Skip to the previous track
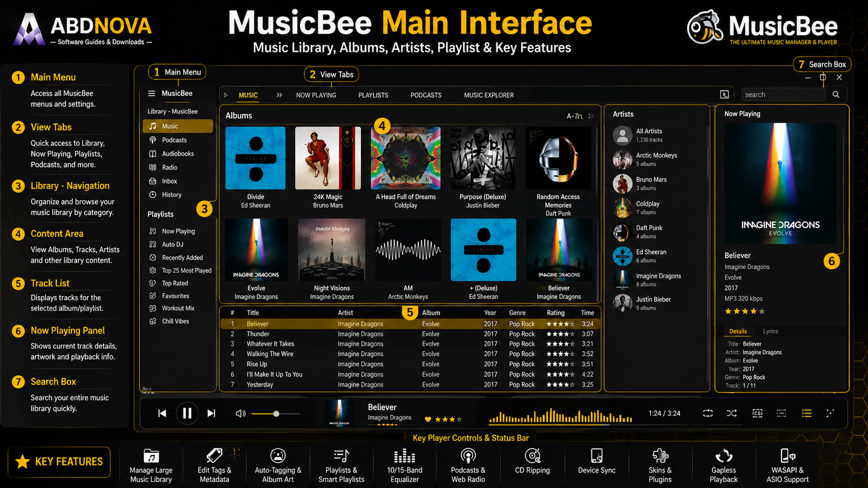 [x=162, y=413]
